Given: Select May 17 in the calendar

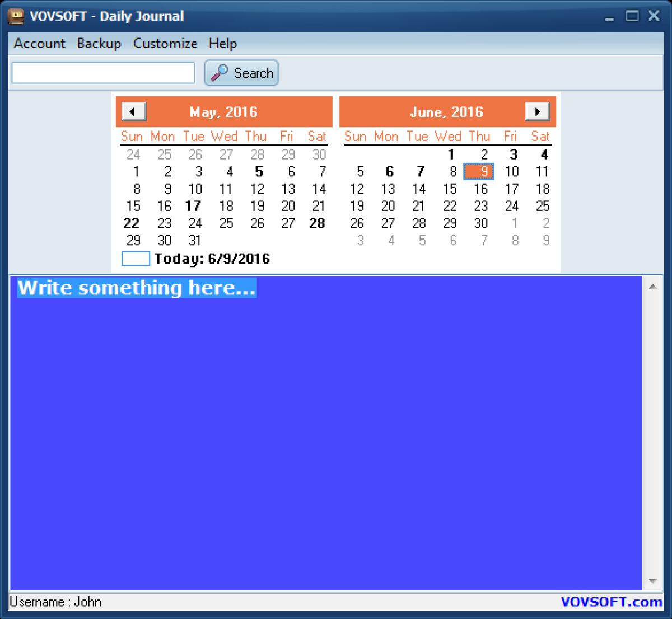Looking at the screenshot, I should coord(193,206).
